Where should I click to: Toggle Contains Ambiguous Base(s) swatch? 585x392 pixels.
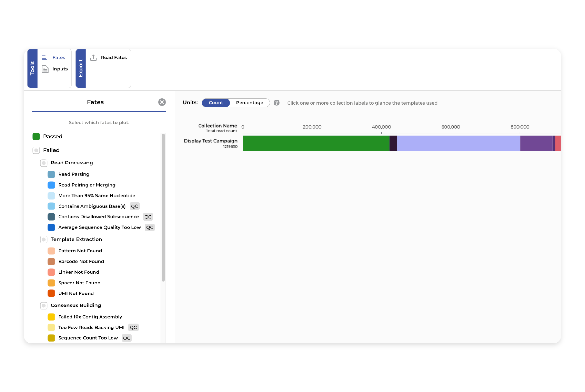(x=51, y=206)
